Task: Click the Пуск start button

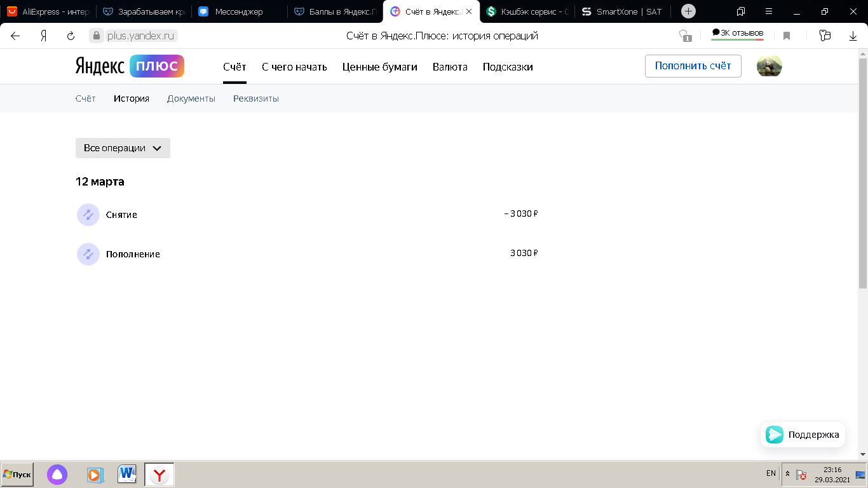Action: (17, 475)
